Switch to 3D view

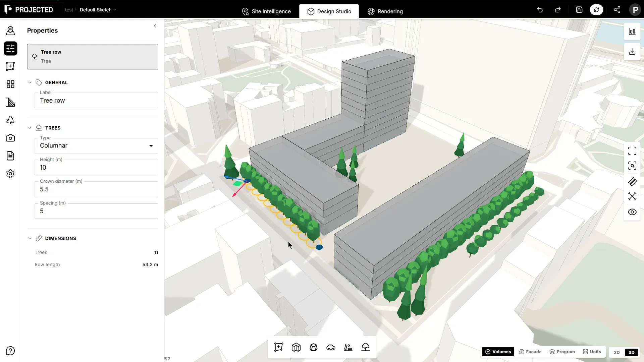[631, 352]
